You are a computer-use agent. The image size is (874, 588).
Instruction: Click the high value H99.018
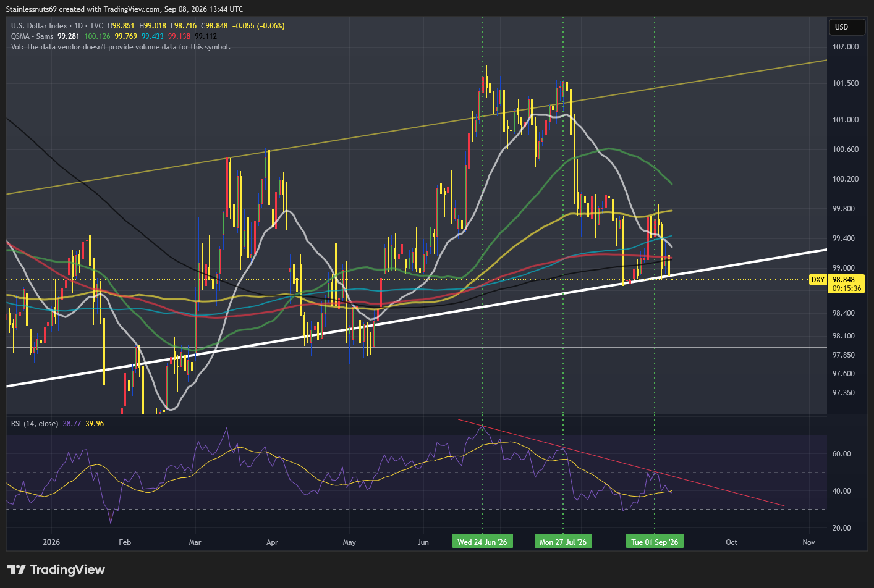click(153, 26)
